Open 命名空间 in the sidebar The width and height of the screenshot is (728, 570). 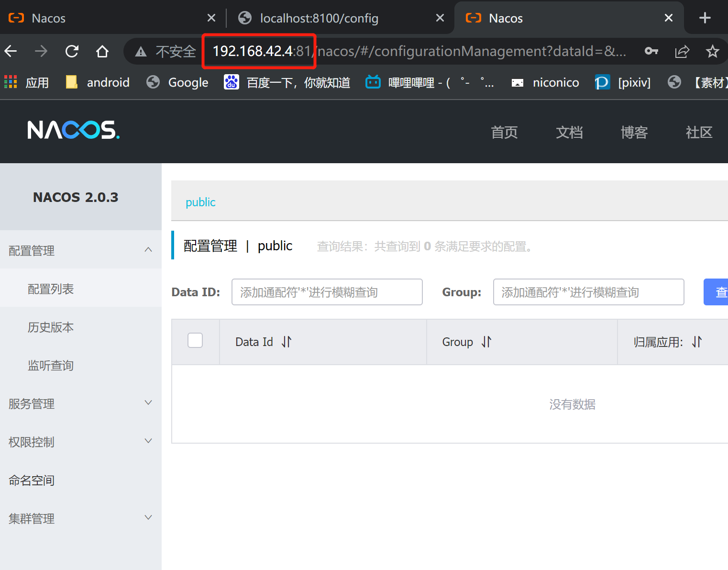pos(81,480)
